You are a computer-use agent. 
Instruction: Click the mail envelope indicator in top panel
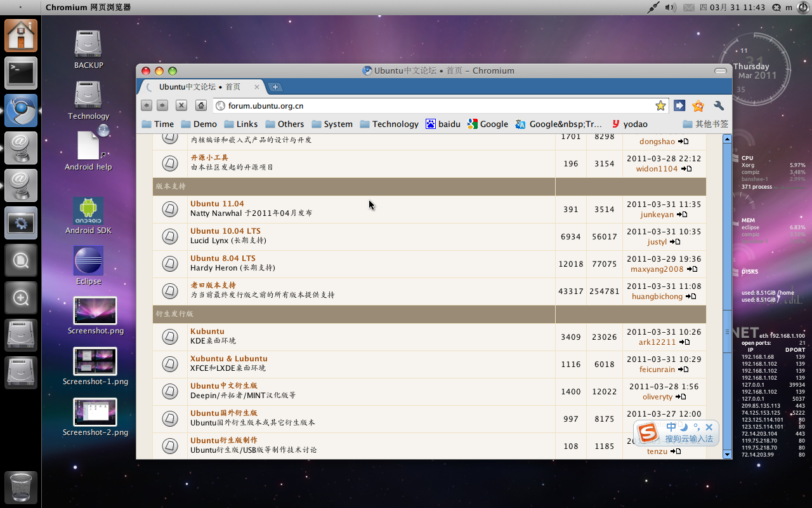pos(689,8)
